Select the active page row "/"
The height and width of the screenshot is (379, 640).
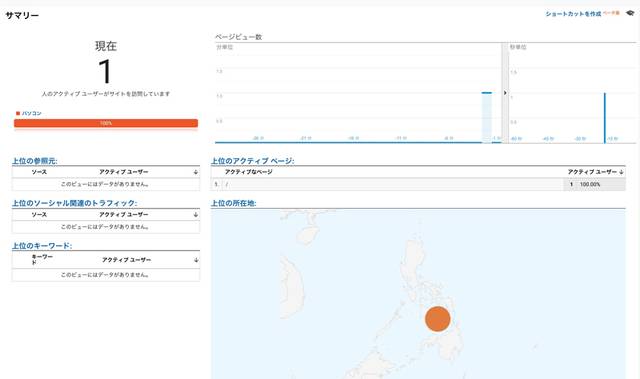[418, 184]
